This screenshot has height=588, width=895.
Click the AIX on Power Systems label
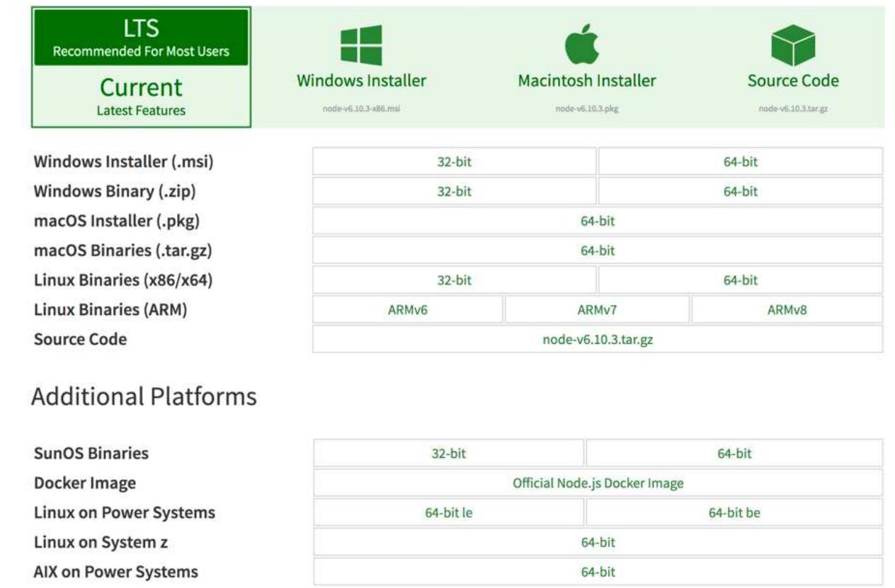click(x=116, y=572)
